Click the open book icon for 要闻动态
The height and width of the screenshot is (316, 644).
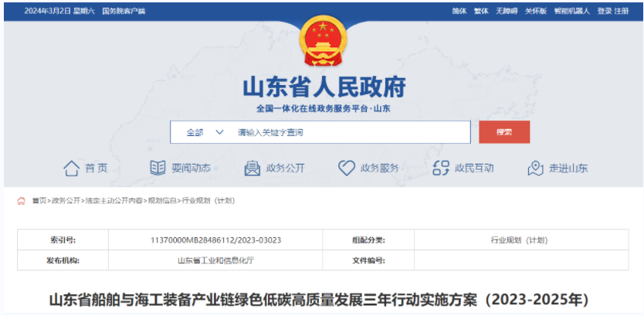(158, 168)
